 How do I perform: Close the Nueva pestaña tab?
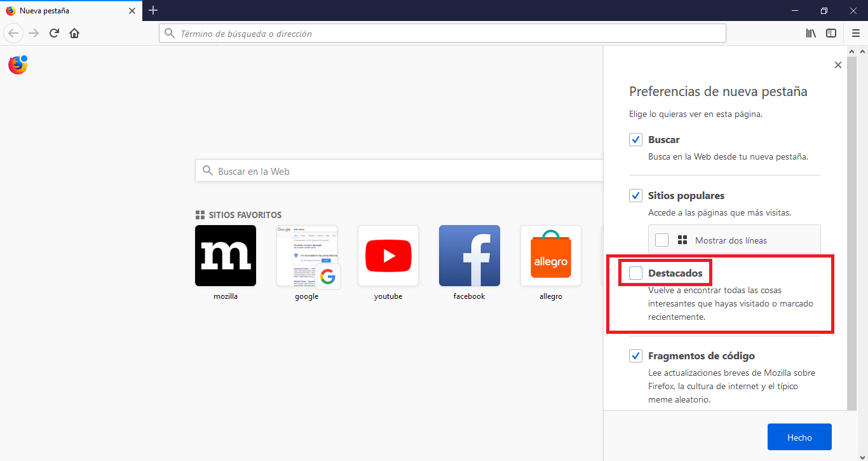point(132,11)
